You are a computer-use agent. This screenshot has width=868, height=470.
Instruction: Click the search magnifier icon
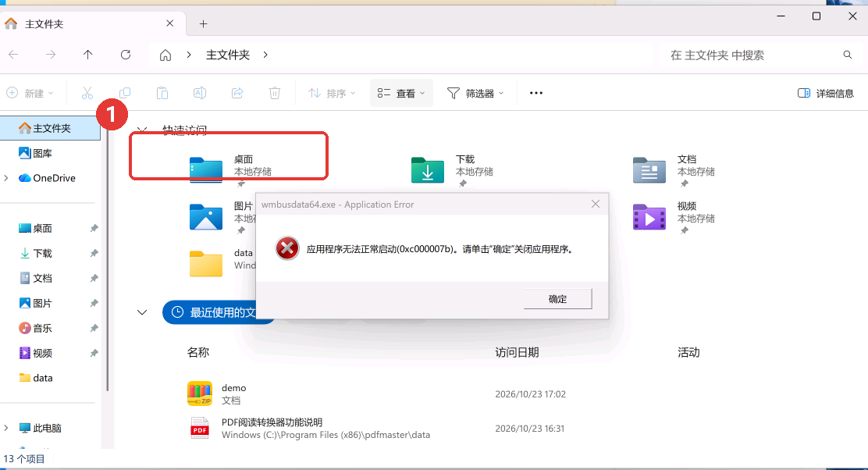pos(848,55)
